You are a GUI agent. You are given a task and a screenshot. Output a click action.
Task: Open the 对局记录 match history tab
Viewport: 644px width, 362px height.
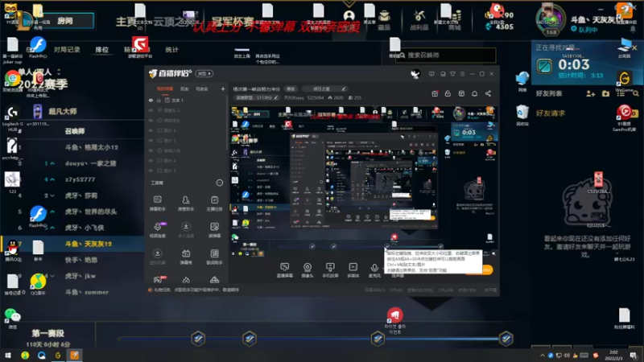point(67,50)
